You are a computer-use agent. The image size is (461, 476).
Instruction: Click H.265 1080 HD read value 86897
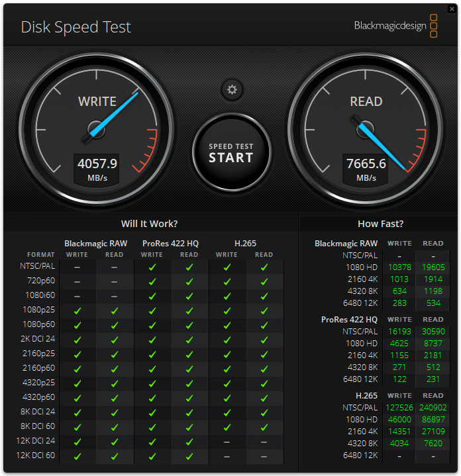point(433,420)
